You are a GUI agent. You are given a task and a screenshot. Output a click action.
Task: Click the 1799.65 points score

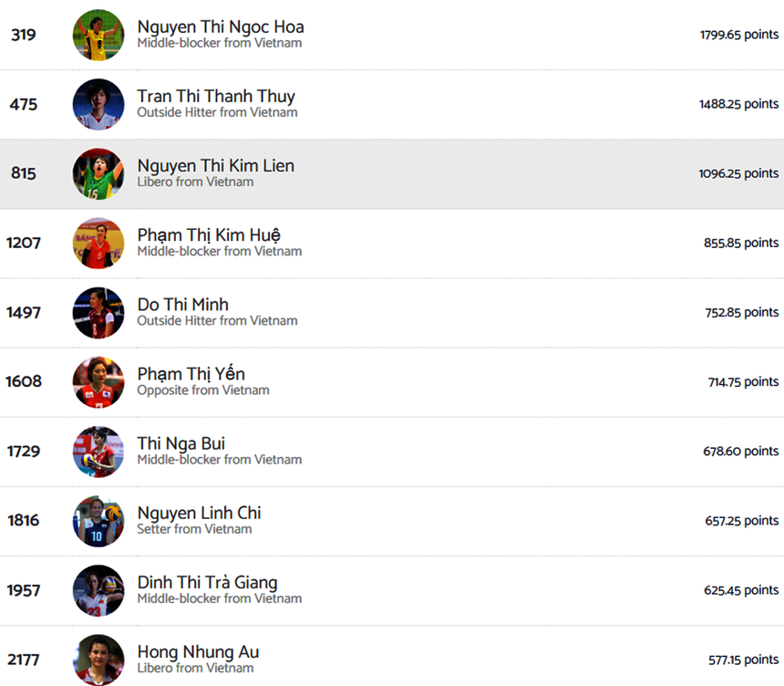[x=738, y=35]
